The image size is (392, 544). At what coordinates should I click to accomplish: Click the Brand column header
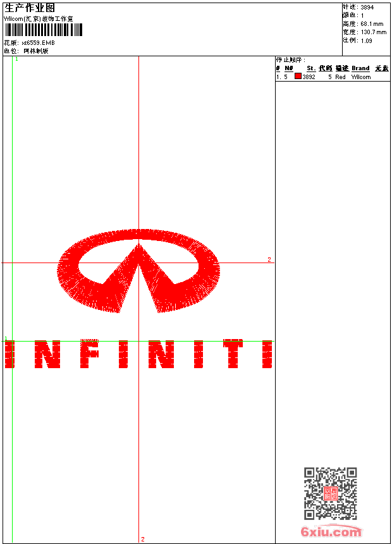click(360, 68)
